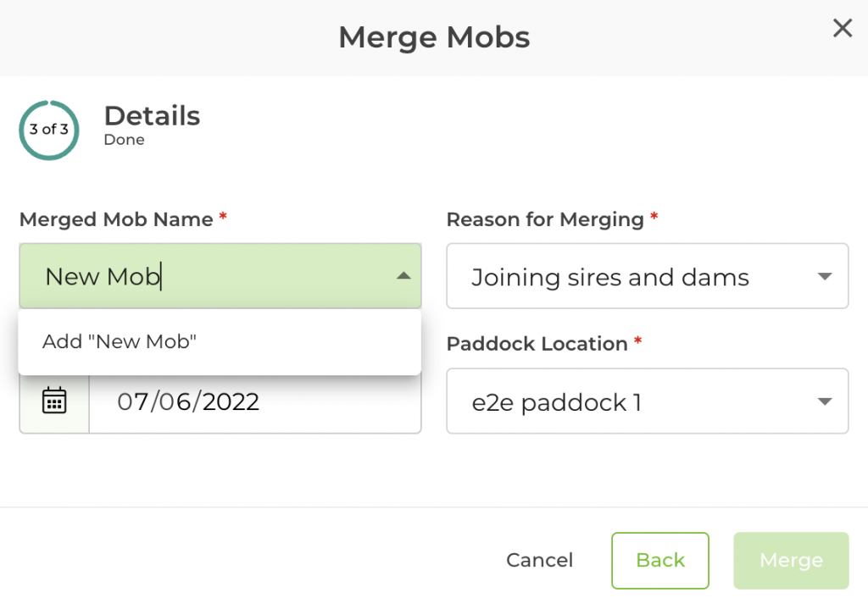Click the Paddock Location label
Screen dimensions: 868x609
(x=537, y=344)
